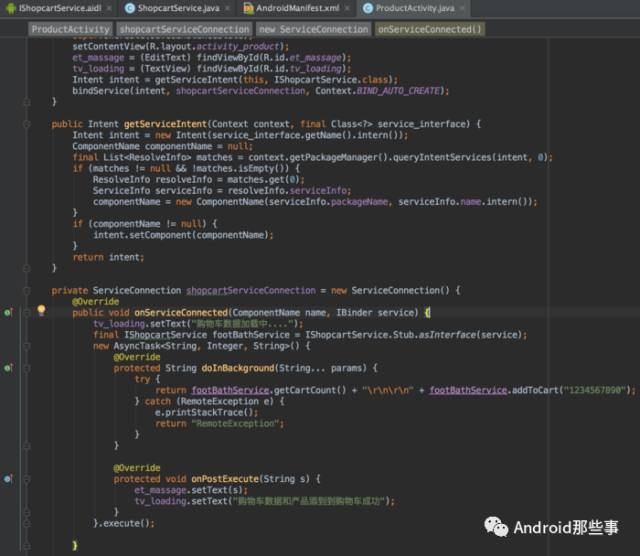
Task: Click 'intent.setComponent(componentName);' line
Action: 183,235
